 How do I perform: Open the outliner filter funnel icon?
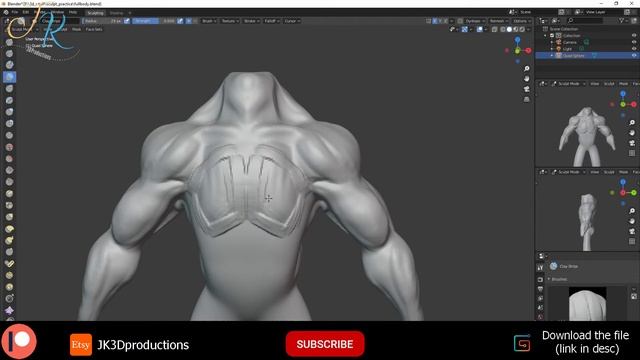[x=622, y=20]
